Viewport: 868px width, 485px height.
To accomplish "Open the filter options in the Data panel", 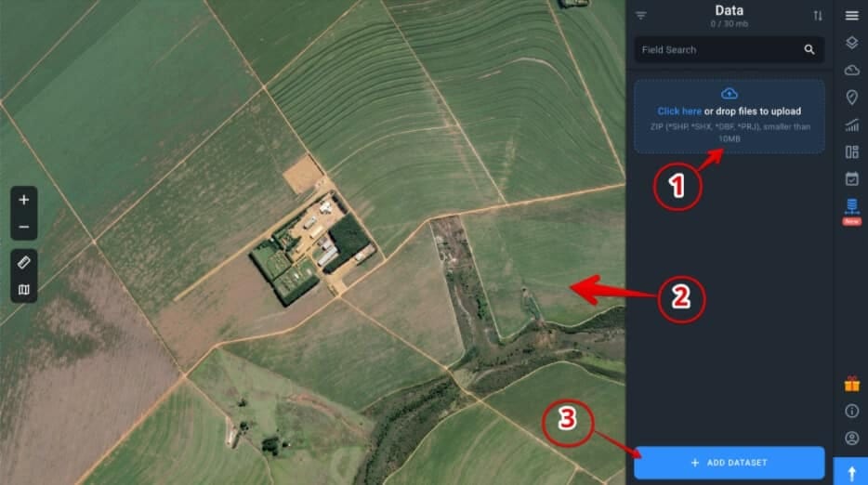I will pyautogui.click(x=641, y=16).
